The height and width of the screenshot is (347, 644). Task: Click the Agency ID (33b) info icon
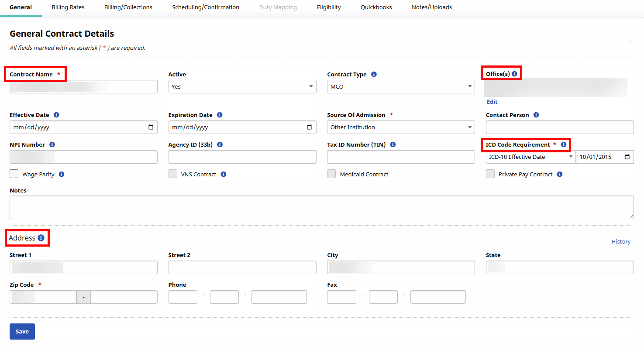coord(220,144)
